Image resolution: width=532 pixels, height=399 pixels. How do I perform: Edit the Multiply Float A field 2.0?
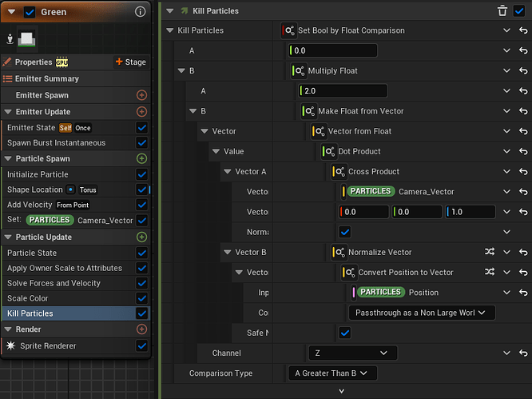click(x=343, y=90)
